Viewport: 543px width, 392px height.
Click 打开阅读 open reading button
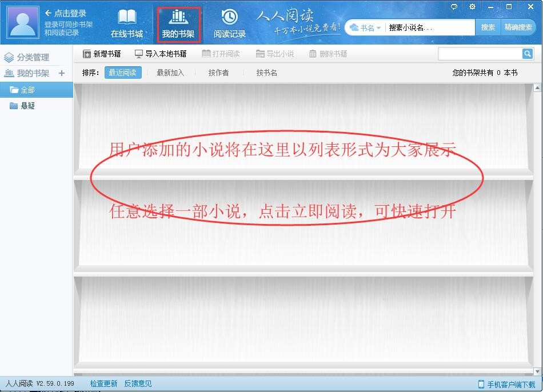[221, 54]
